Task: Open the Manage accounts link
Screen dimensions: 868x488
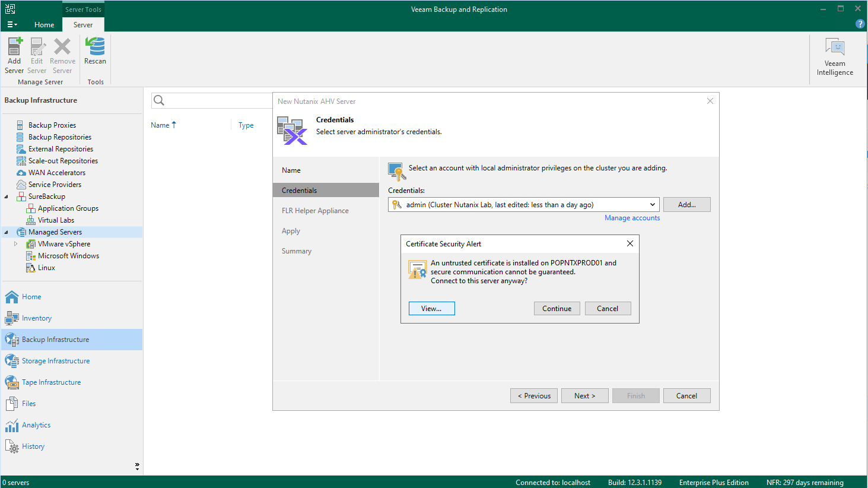Action: (632, 218)
